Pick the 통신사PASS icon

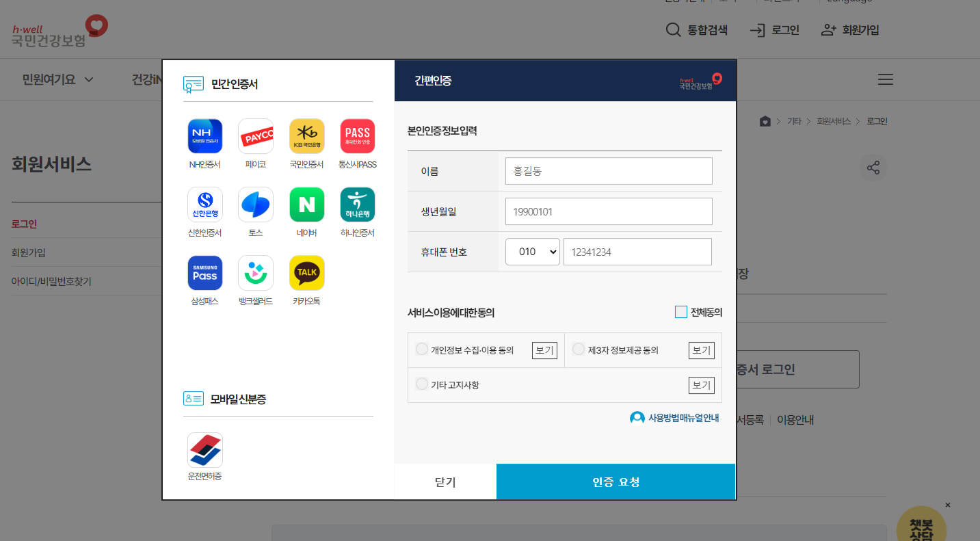pos(358,136)
